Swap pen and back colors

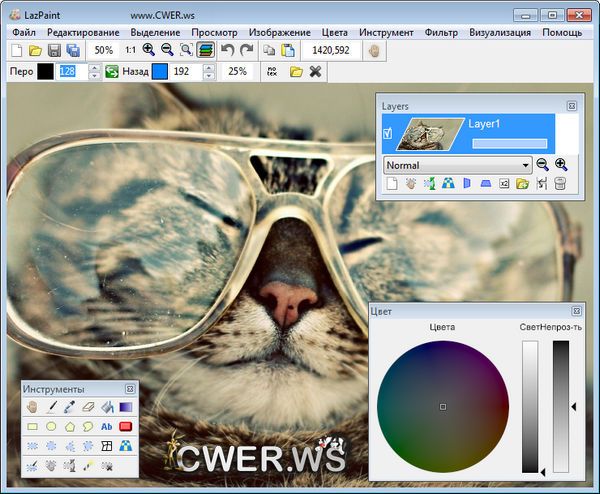tap(111, 72)
